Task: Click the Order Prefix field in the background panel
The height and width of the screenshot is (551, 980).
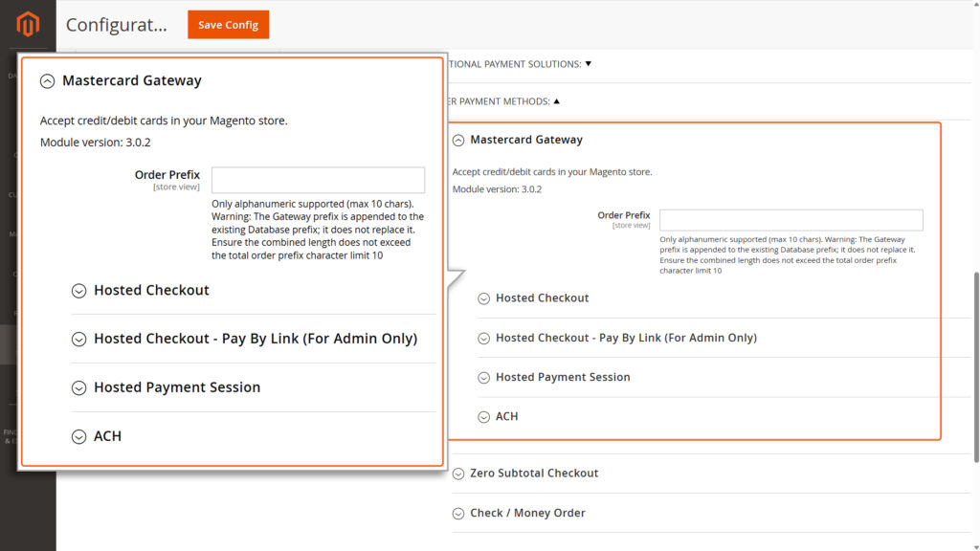Action: [x=791, y=219]
